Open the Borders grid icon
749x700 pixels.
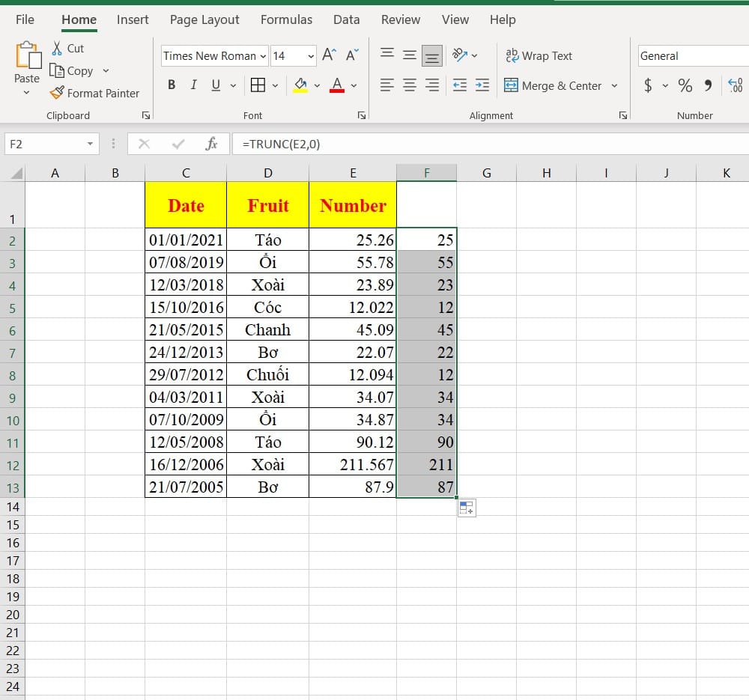point(258,85)
